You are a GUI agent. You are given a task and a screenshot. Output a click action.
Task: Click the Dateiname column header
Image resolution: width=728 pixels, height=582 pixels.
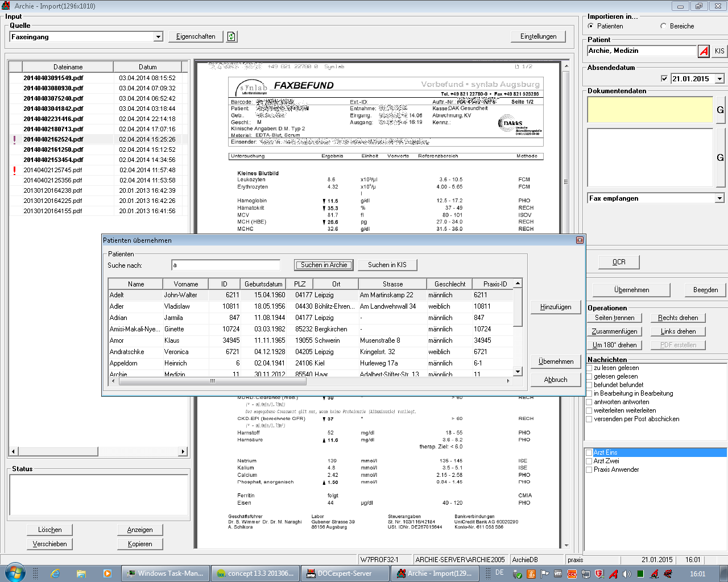(x=68, y=67)
